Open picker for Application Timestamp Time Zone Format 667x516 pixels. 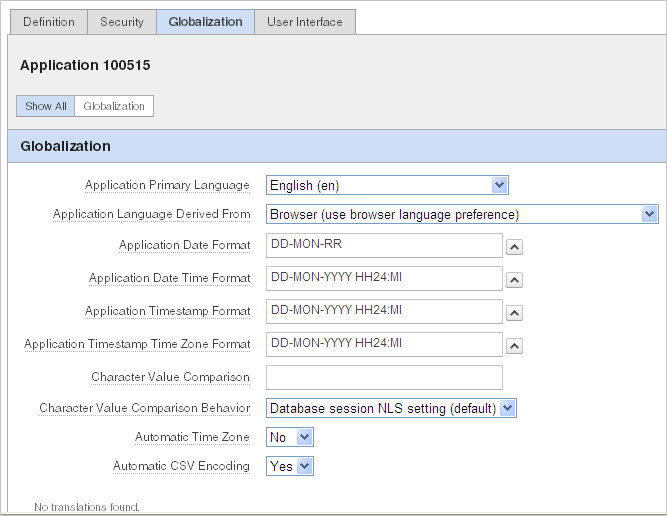[514, 346]
